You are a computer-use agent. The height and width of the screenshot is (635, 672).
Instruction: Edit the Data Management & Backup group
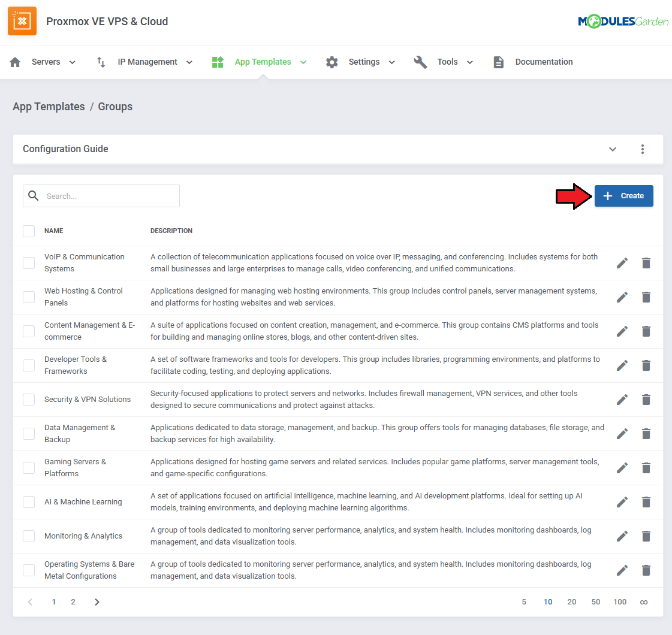(622, 434)
